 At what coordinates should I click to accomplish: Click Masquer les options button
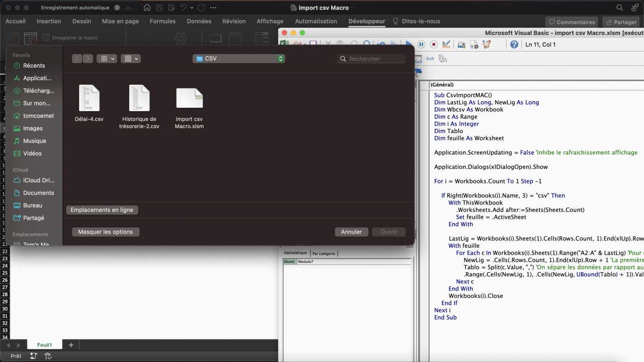click(x=105, y=232)
